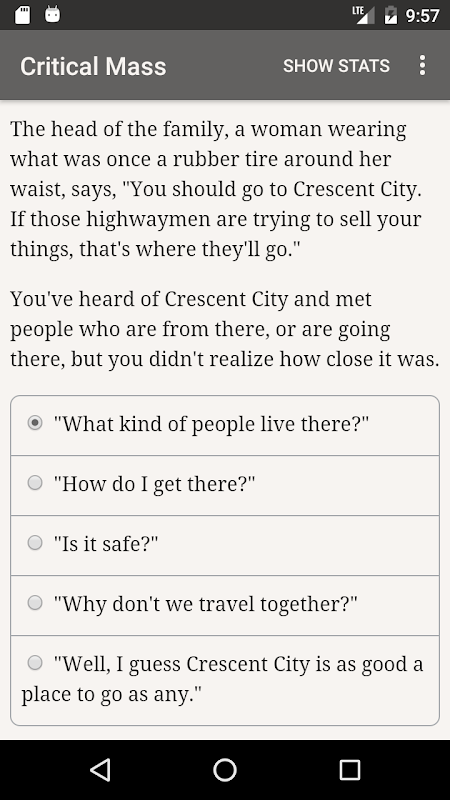The width and height of the screenshot is (450, 800).
Task: Tap the story paragraph mentioning highwaymen
Action: [x=216, y=189]
